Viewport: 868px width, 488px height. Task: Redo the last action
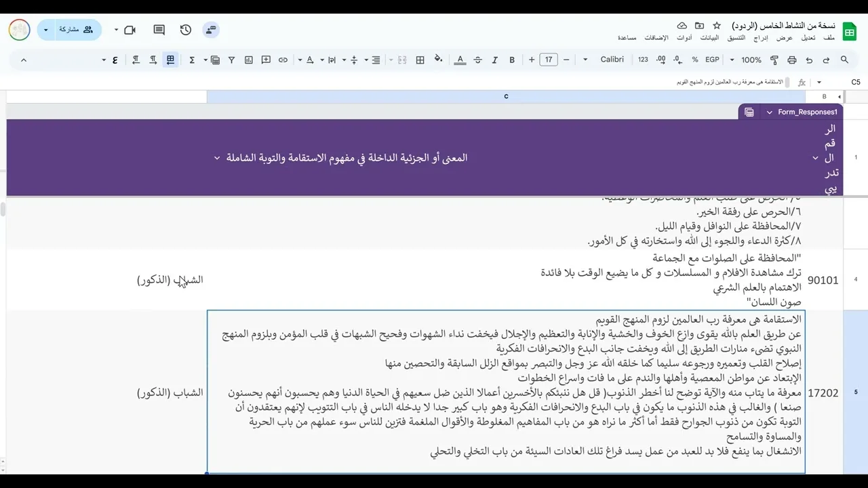[809, 60]
